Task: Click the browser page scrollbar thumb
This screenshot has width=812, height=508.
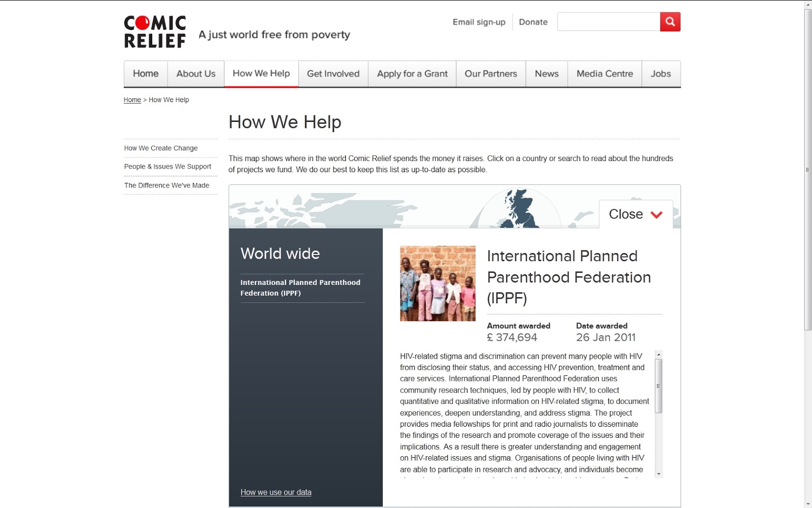Action: click(807, 170)
